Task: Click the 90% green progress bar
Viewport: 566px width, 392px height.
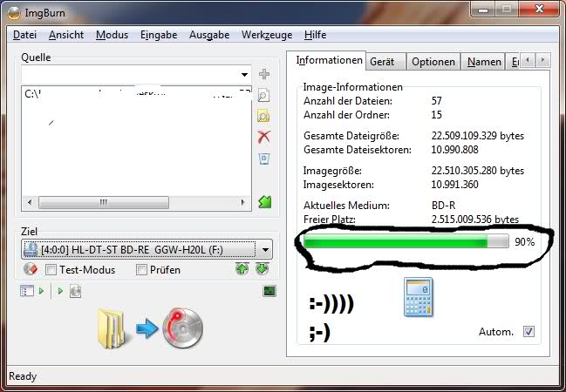Action: [406, 241]
